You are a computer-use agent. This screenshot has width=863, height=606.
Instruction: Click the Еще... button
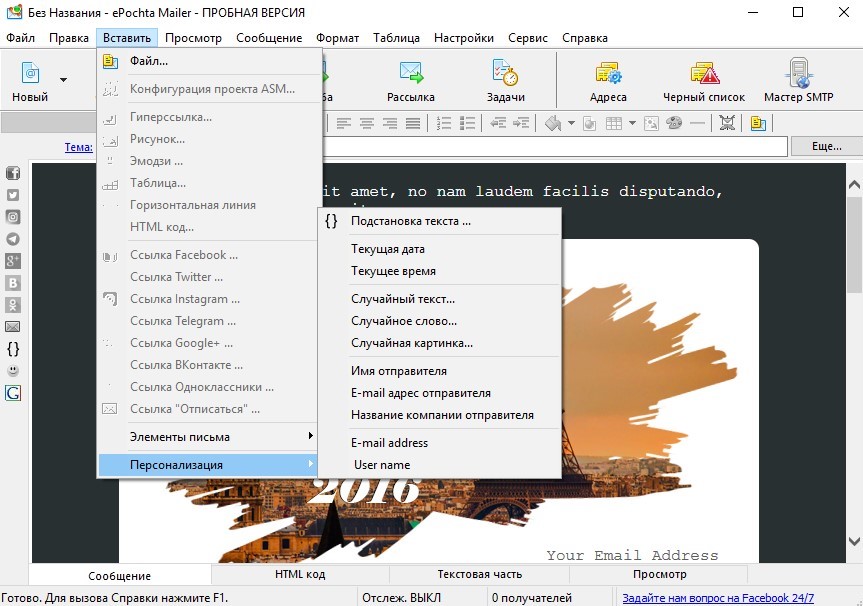[826, 147]
